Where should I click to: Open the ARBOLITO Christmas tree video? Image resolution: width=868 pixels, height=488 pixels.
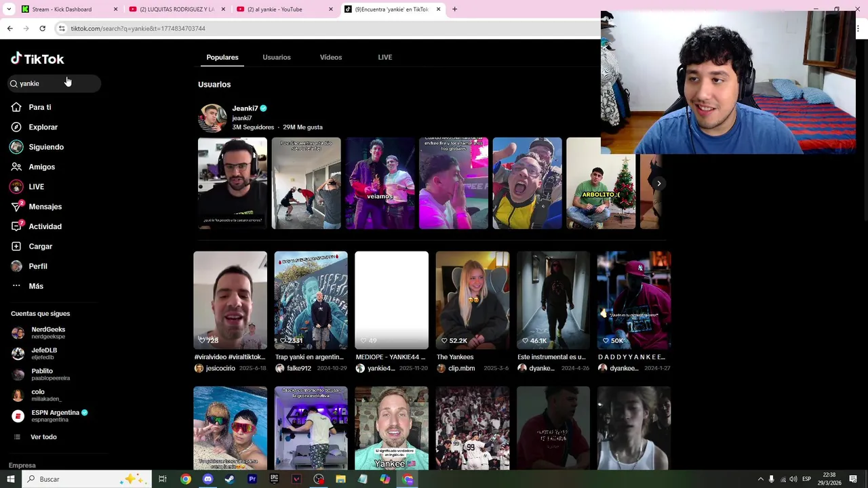[x=601, y=184]
